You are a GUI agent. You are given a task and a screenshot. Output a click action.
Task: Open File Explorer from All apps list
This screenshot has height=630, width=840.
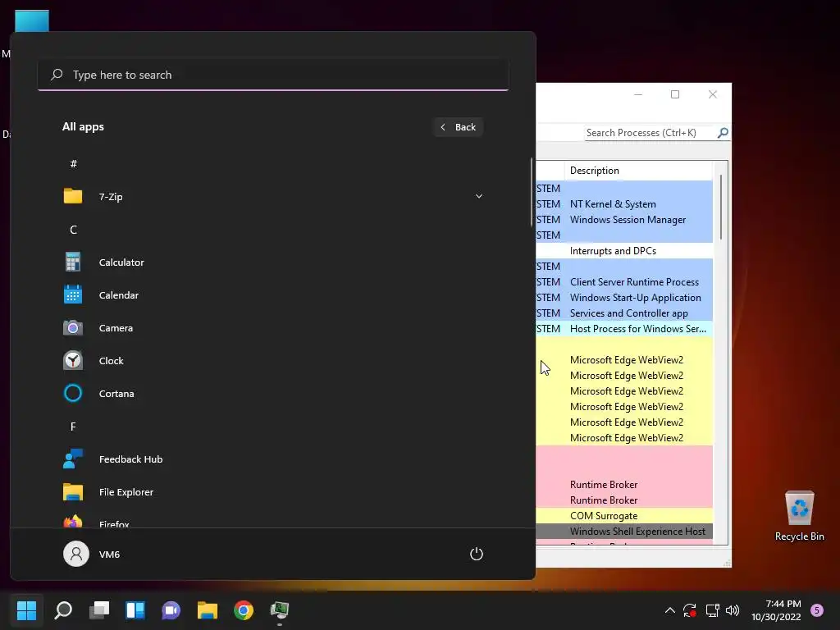click(x=272, y=492)
